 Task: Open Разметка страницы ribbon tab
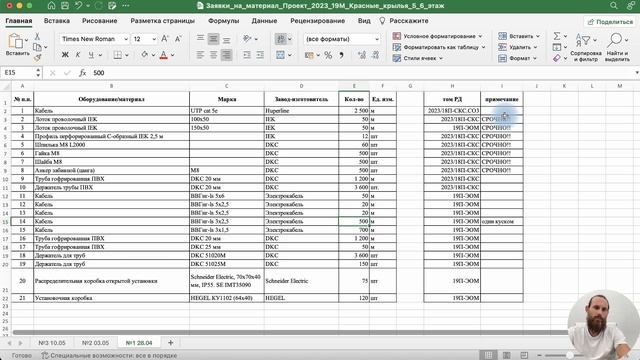tap(162, 21)
